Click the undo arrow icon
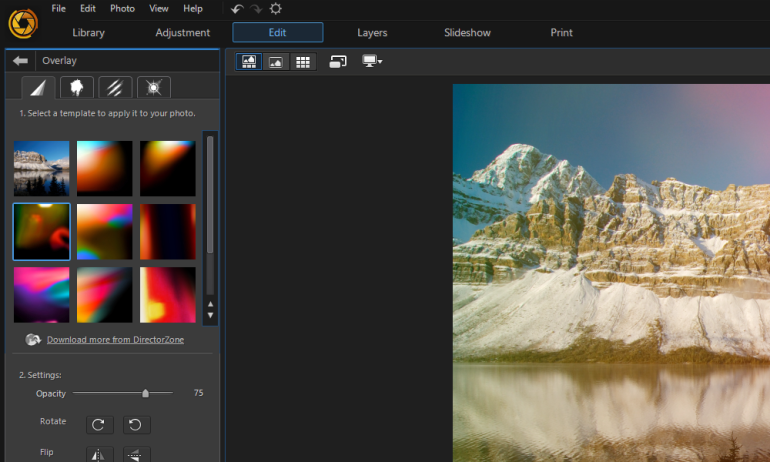 237,8
